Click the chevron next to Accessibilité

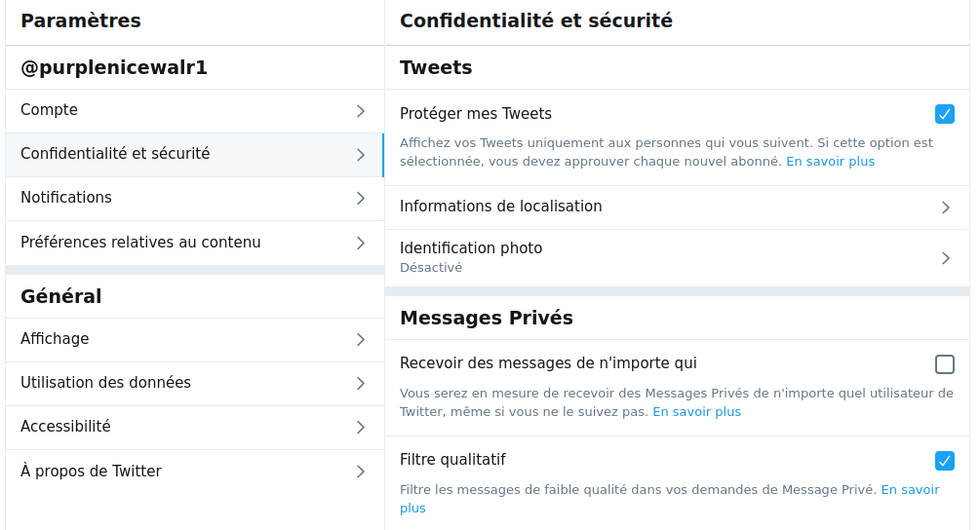pos(361,427)
